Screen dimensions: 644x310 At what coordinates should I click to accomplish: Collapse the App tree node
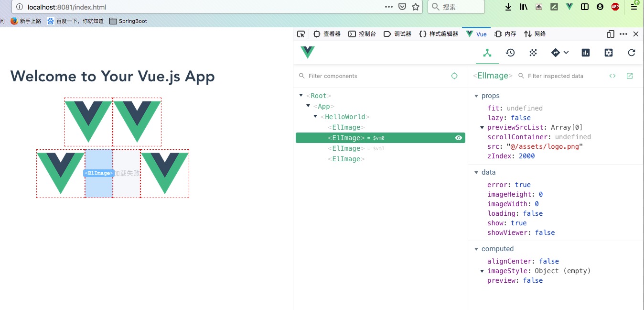pos(308,106)
